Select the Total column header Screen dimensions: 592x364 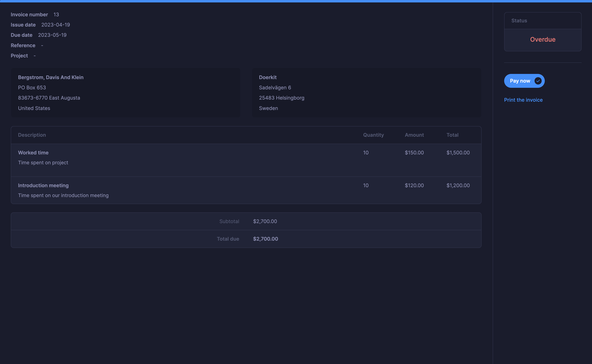[x=452, y=135]
